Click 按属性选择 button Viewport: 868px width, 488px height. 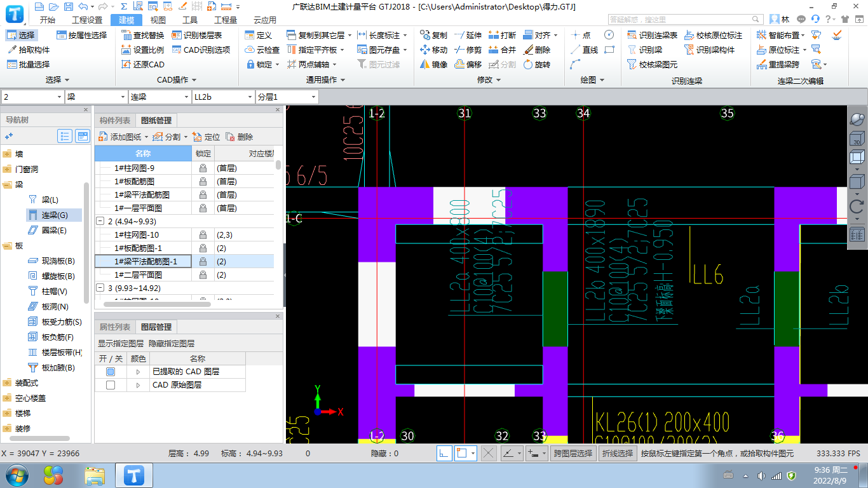click(x=81, y=35)
